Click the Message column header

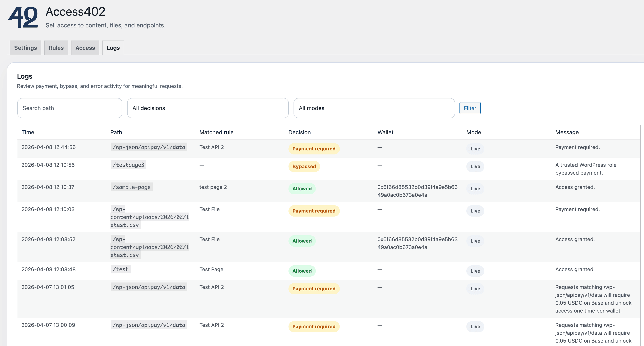(567, 132)
